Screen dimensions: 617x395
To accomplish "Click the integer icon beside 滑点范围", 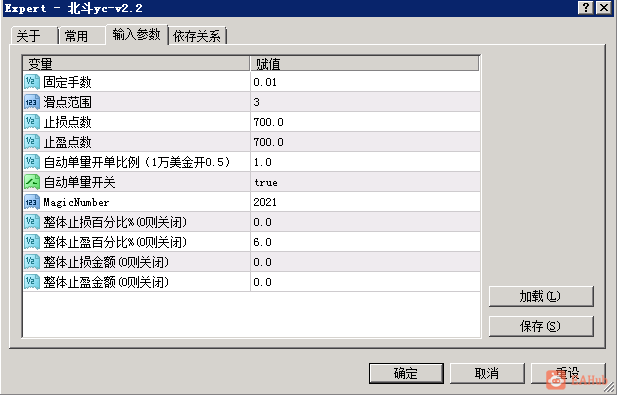I will tap(32, 102).
